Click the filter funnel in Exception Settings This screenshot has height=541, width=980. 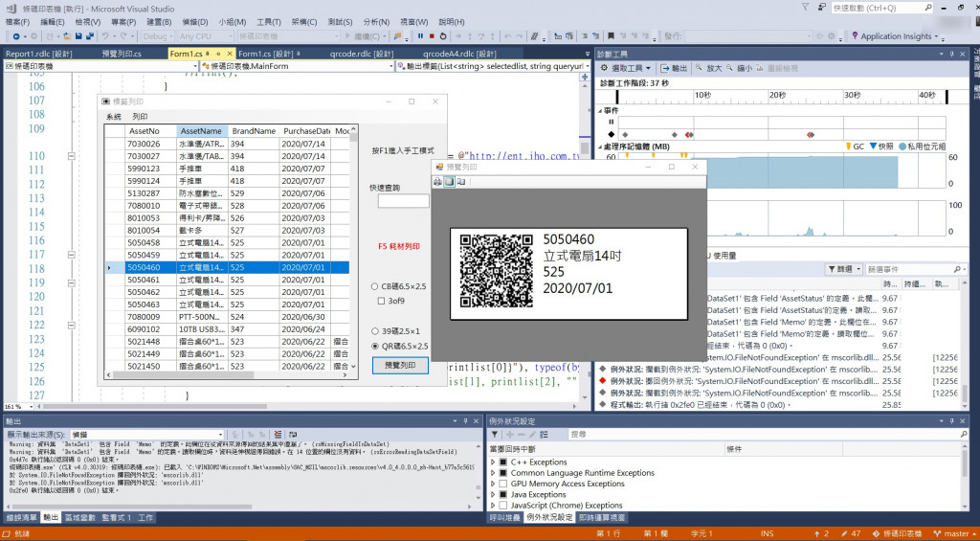(x=495, y=434)
